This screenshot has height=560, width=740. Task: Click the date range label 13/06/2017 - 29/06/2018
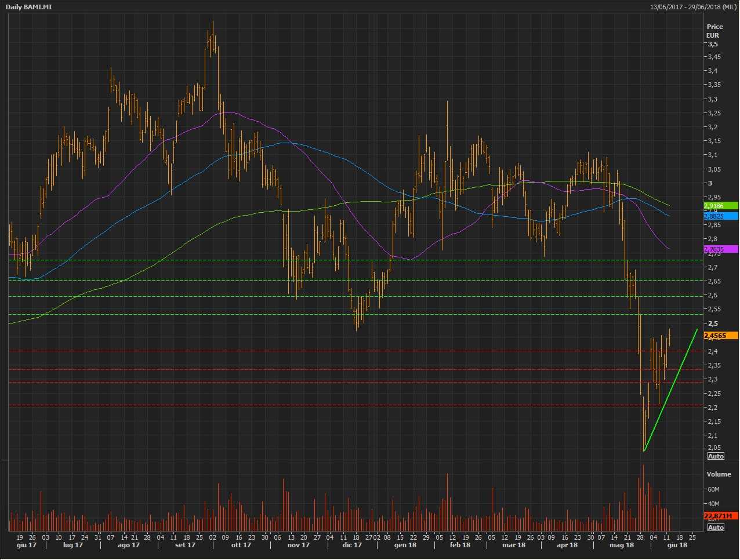tap(694, 7)
